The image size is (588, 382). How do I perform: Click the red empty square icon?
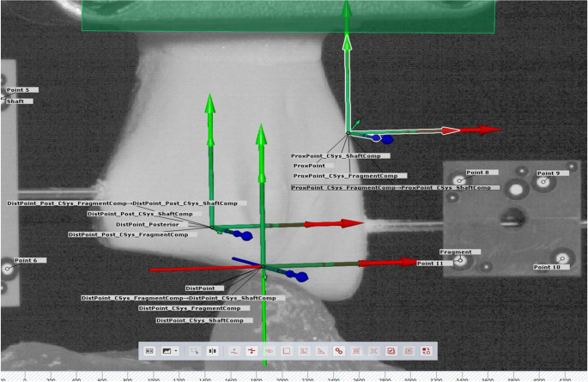tap(286, 351)
